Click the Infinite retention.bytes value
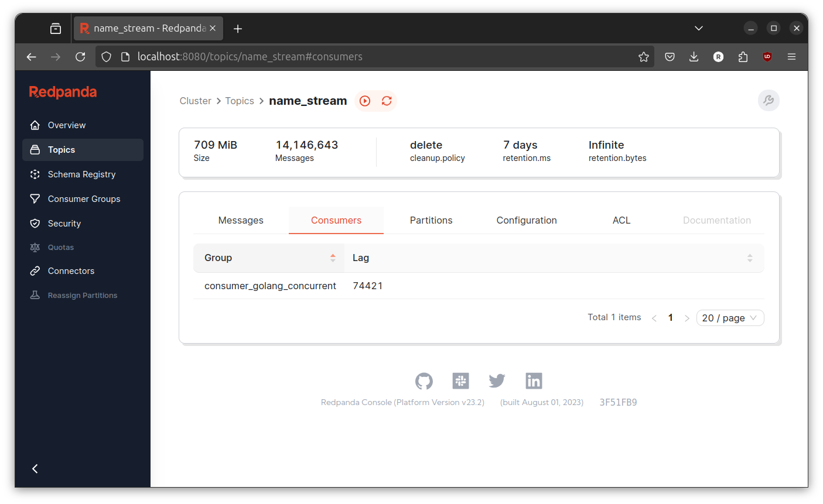The width and height of the screenshot is (823, 504). [x=617, y=150]
